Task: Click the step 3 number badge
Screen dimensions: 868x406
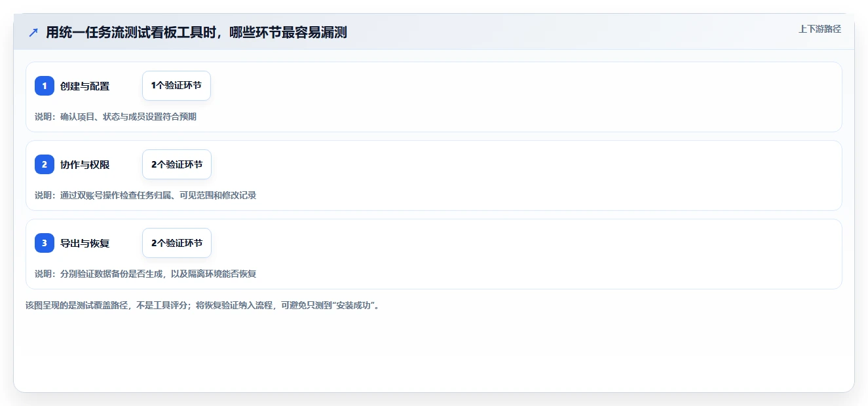Action: click(x=45, y=243)
